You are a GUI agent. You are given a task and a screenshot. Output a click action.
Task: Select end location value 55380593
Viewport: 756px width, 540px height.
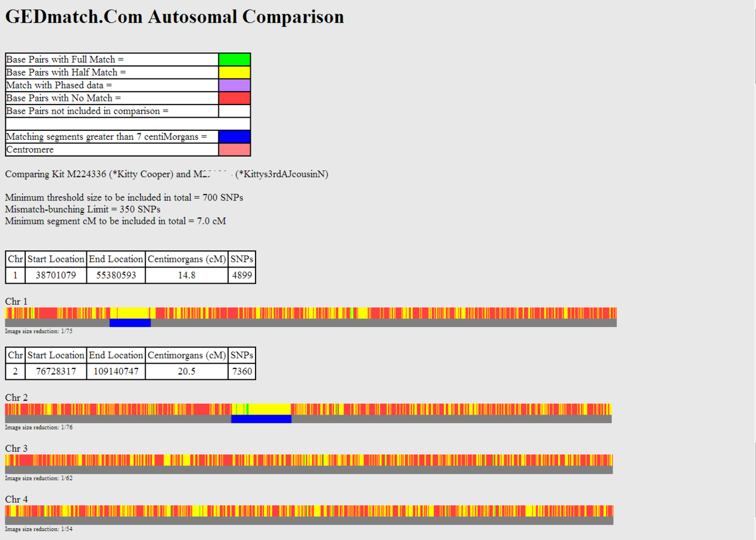(x=116, y=275)
